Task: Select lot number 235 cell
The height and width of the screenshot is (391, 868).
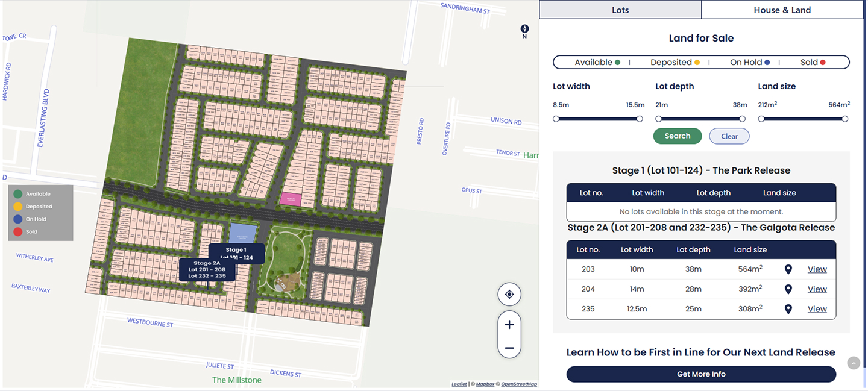Action: (588, 309)
